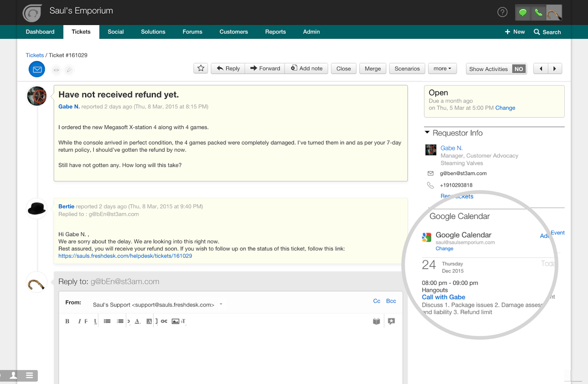Click the blue email envelope icon
Viewport: 588px width, 384px height.
(x=37, y=69)
